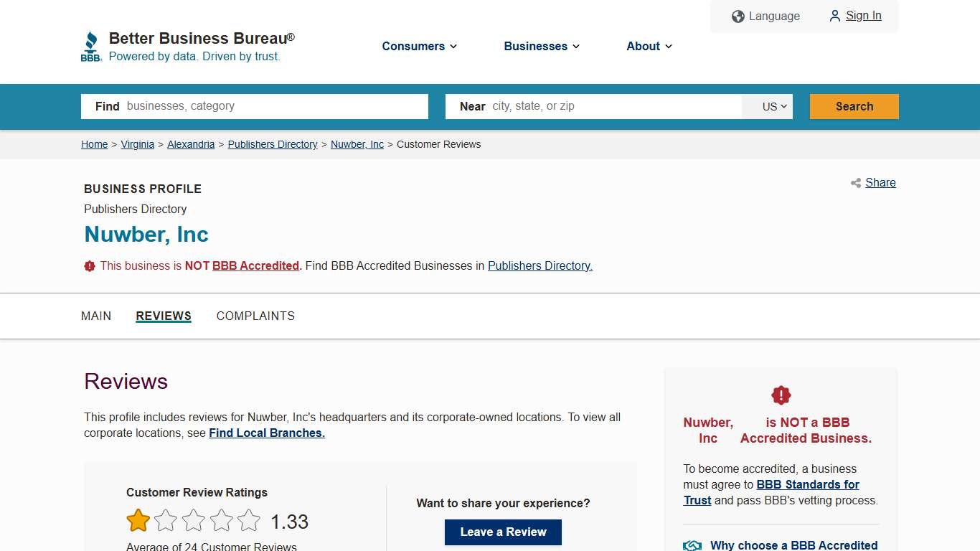The width and height of the screenshot is (980, 551).
Task: Click the Share icon next to Share
Action: pos(855,183)
